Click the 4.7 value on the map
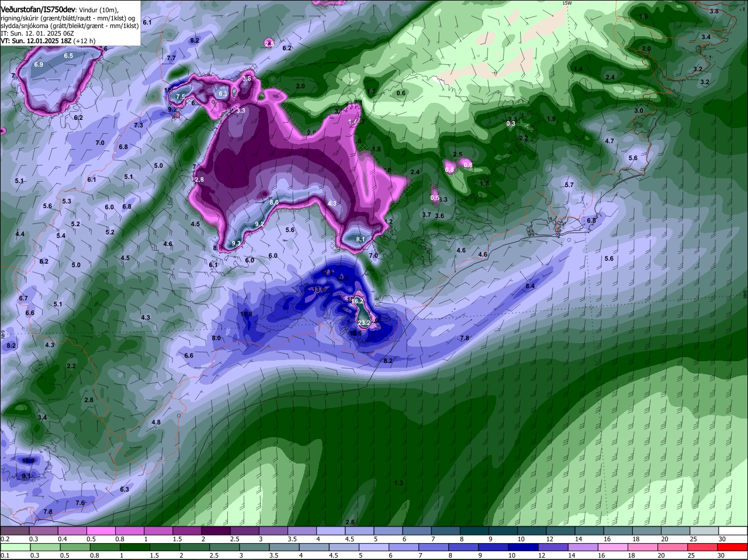748x560 pixels. point(610,141)
